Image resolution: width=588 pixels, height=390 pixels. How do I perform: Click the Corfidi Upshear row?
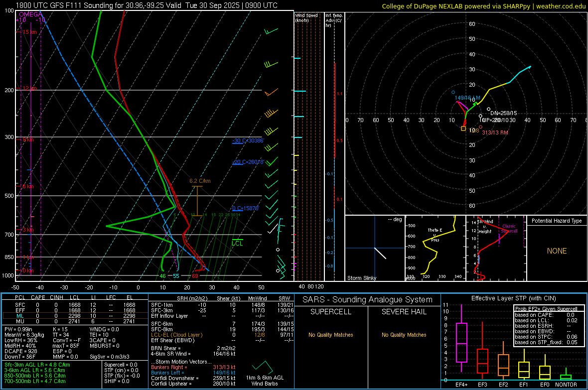(193, 384)
